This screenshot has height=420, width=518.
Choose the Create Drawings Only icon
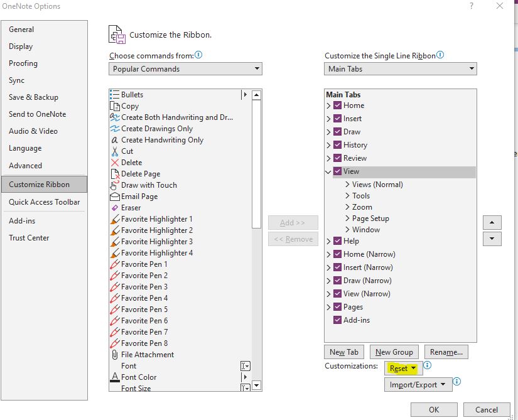(115, 129)
